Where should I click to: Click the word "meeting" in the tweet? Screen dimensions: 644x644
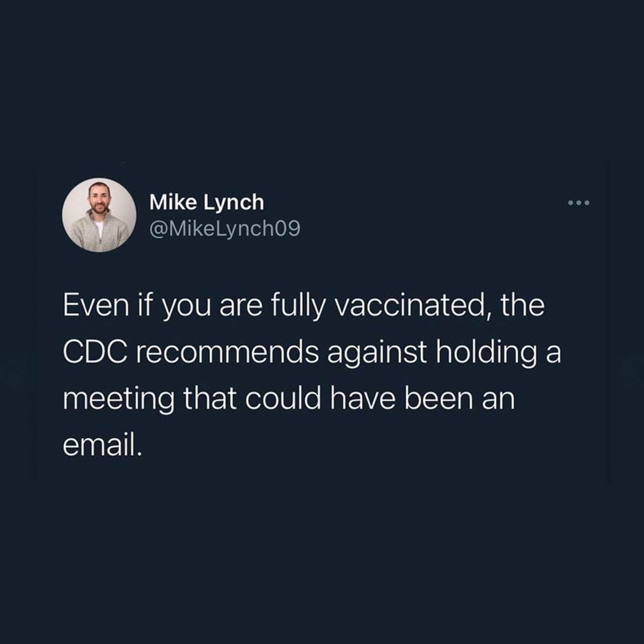(119, 400)
